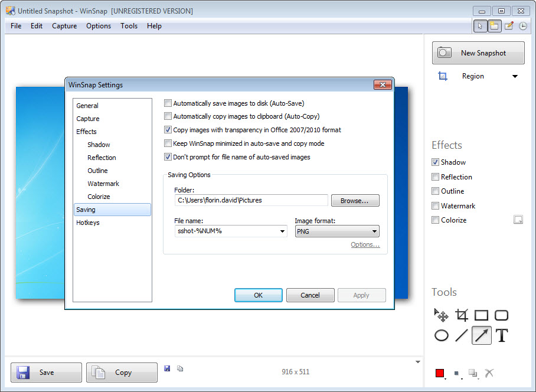Enable the Watermark effect checkbox
This screenshot has width=536, height=392.
[x=435, y=205]
